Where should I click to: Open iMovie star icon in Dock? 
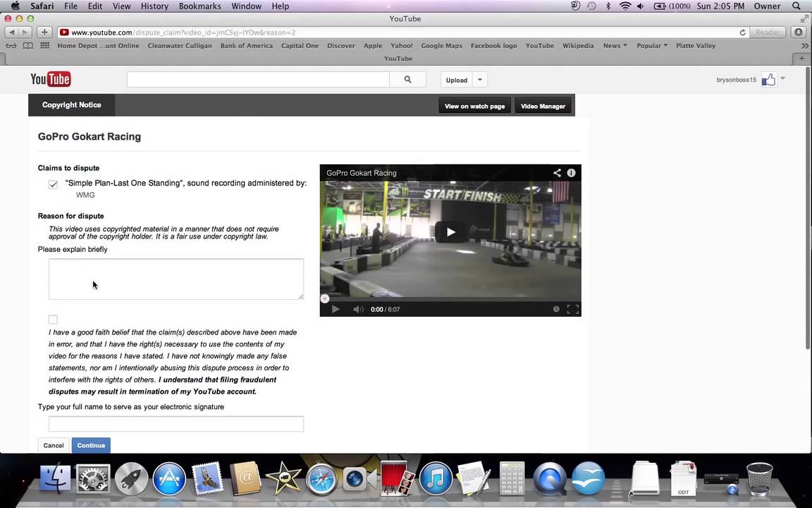pos(283,478)
